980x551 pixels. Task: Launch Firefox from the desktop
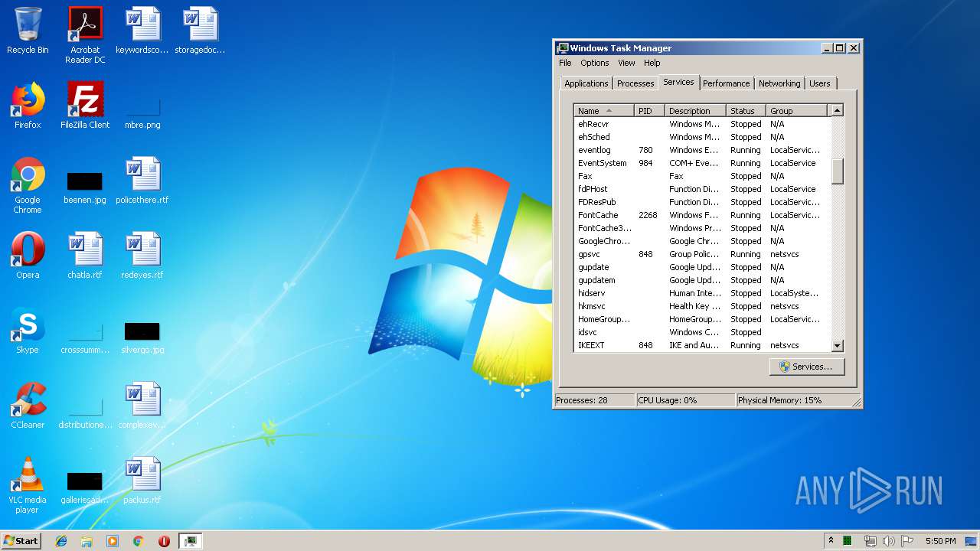click(x=28, y=106)
